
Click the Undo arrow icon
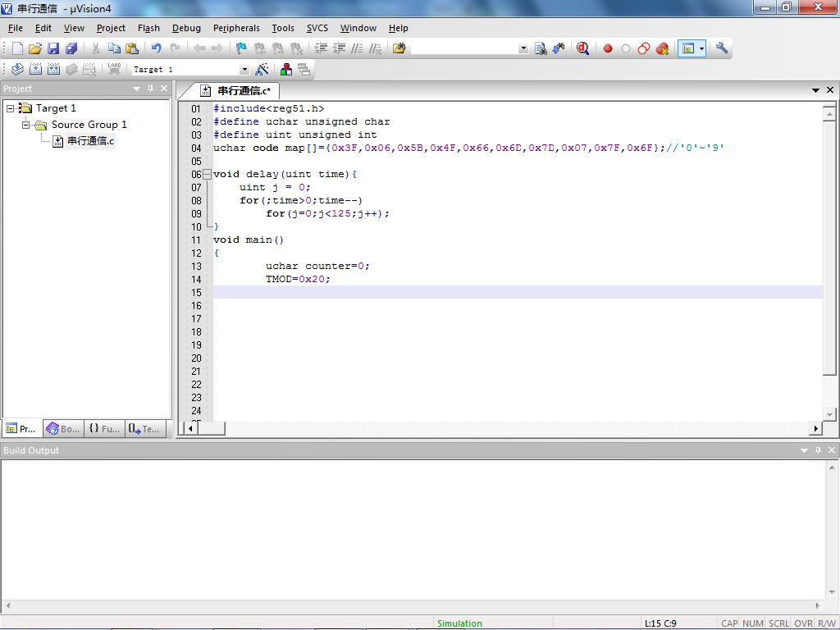[156, 48]
